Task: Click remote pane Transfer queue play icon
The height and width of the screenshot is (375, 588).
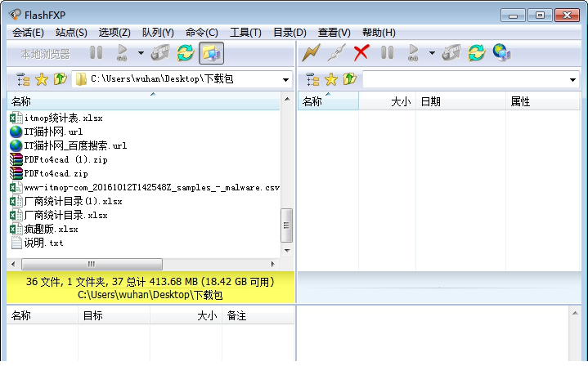Action: (x=413, y=53)
